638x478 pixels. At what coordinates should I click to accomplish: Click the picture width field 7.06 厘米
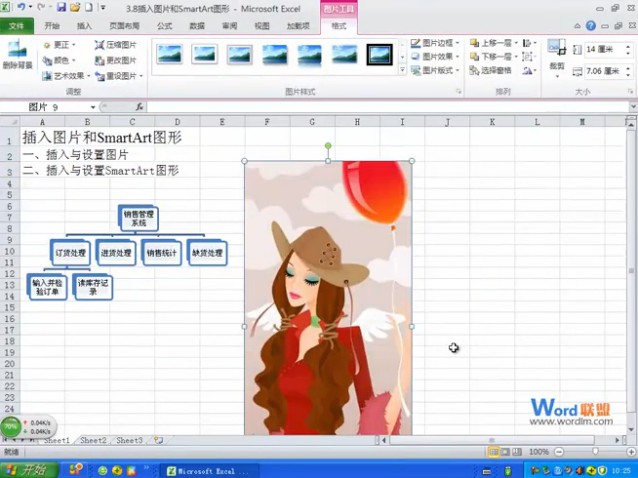tap(604, 71)
